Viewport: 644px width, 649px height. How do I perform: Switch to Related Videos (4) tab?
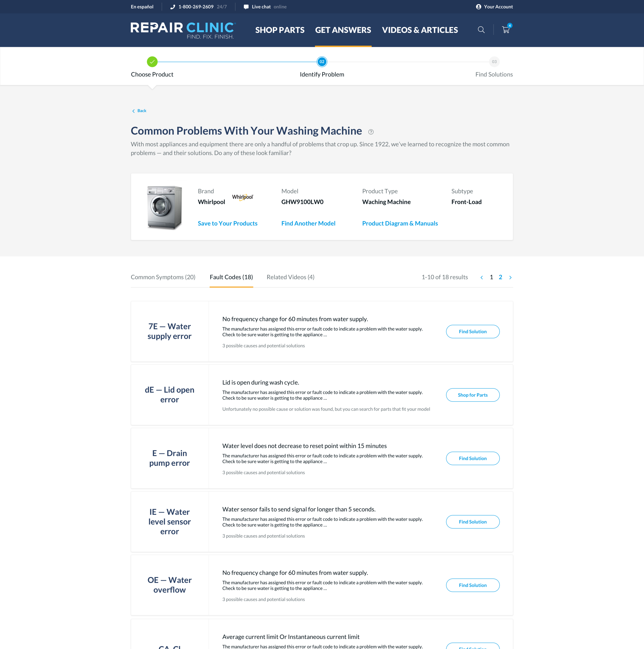(x=290, y=277)
